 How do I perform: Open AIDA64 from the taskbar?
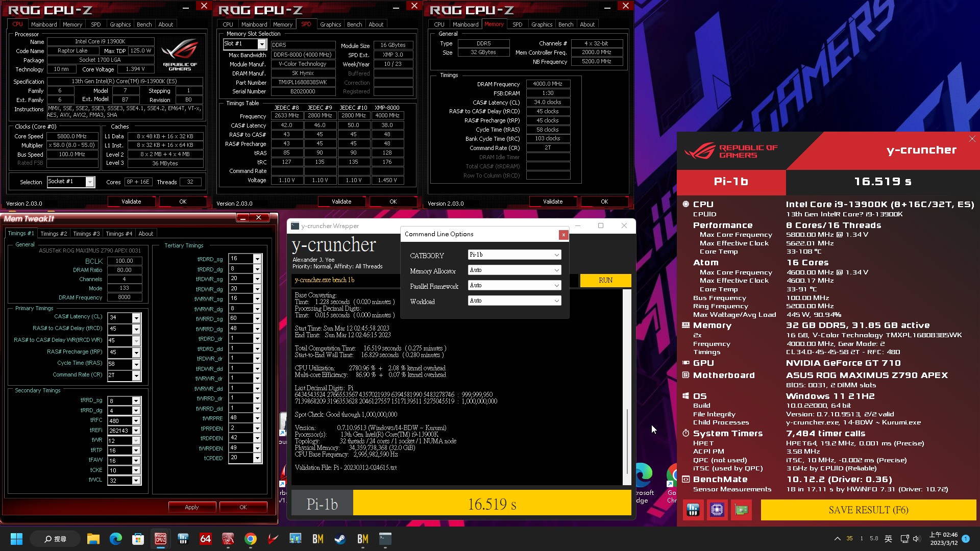point(206,539)
